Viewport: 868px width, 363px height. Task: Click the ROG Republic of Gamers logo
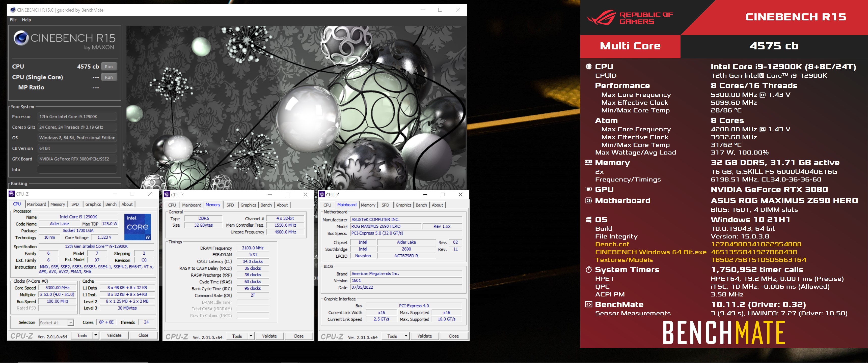pos(630,17)
